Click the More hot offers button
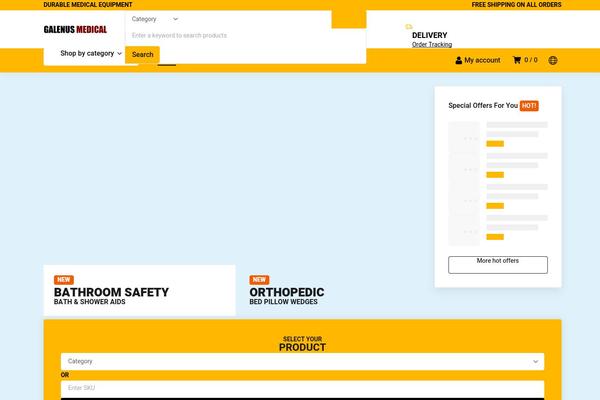The width and height of the screenshot is (600, 400). click(498, 264)
